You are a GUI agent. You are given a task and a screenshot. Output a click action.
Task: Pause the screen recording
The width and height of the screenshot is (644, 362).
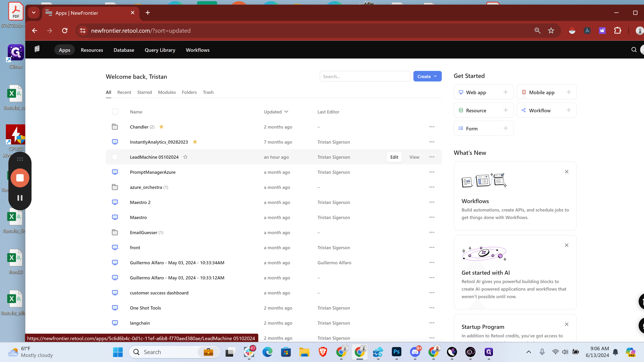pos(20,198)
